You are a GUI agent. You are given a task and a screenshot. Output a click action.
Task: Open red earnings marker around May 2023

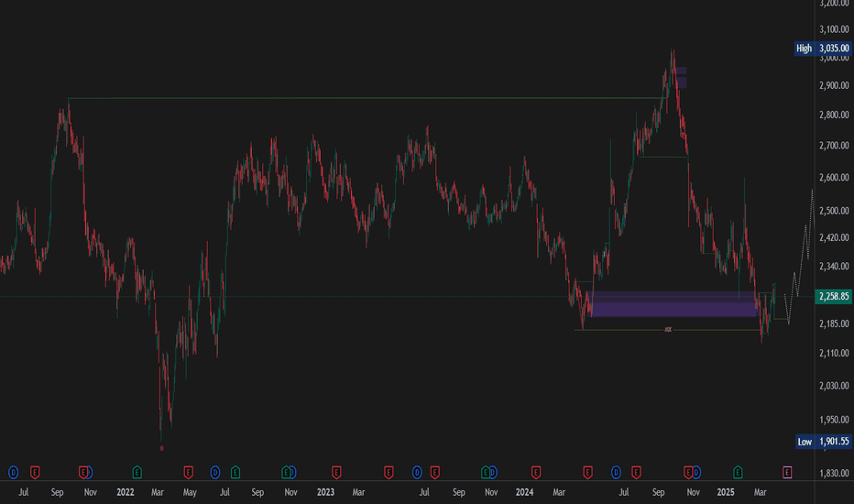[x=389, y=473]
